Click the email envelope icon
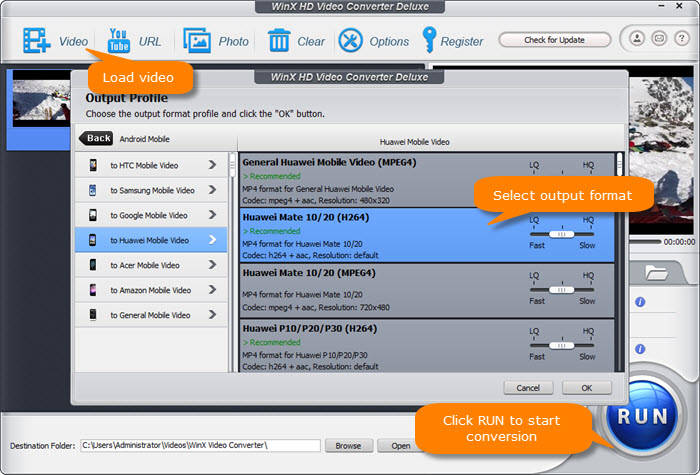This screenshot has height=475, width=700. pos(659,38)
